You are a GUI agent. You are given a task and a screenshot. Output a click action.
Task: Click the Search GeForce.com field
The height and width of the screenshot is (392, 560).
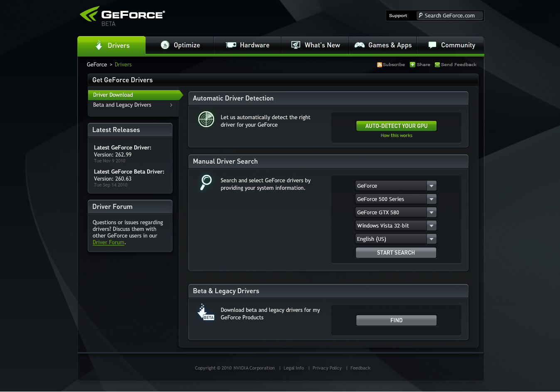450,16
